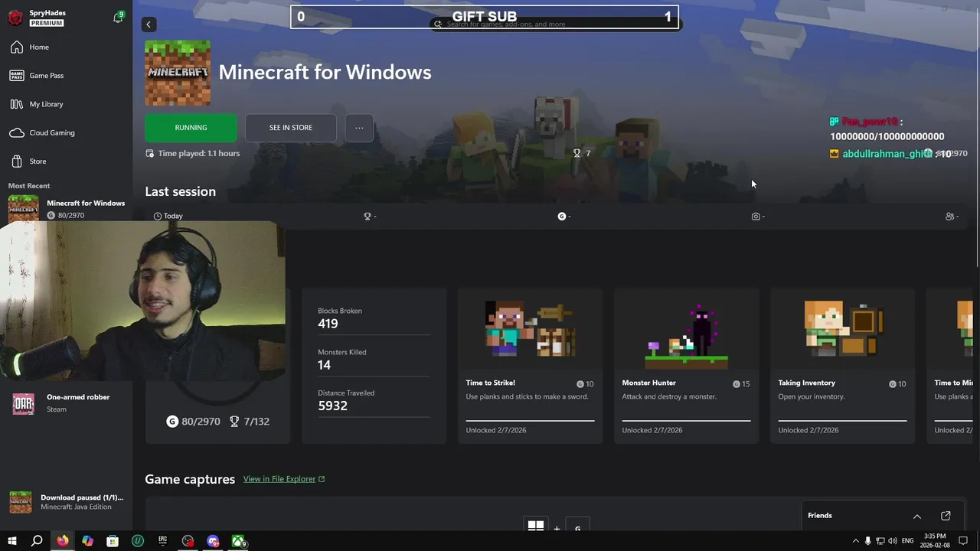Click the Last session achievements trophy icon
Viewport: 980px width, 551px height.
367,217
